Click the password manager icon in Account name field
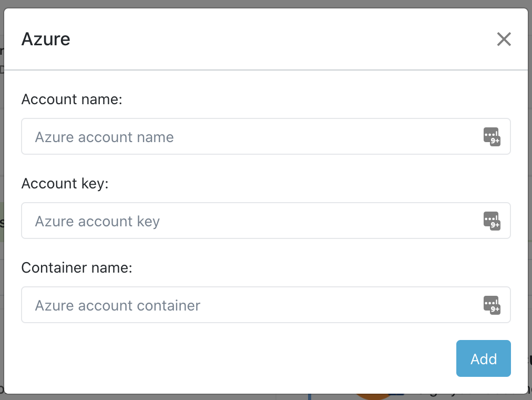The image size is (532, 400). pos(491,136)
